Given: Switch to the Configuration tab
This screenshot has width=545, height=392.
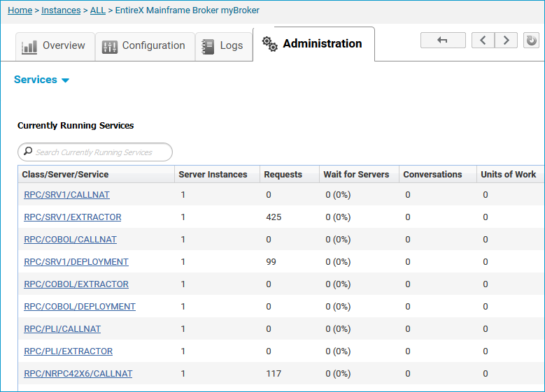Looking at the screenshot, I should click(145, 47).
